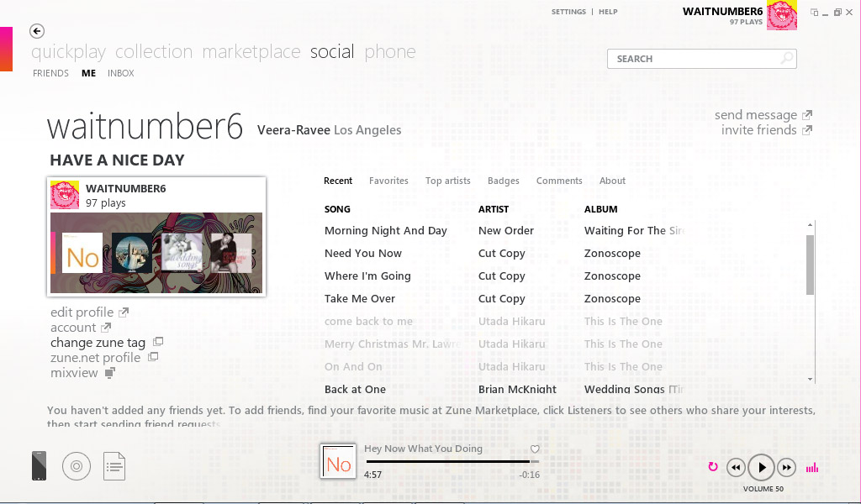
Task: Select the Badges tab
Action: [504, 181]
